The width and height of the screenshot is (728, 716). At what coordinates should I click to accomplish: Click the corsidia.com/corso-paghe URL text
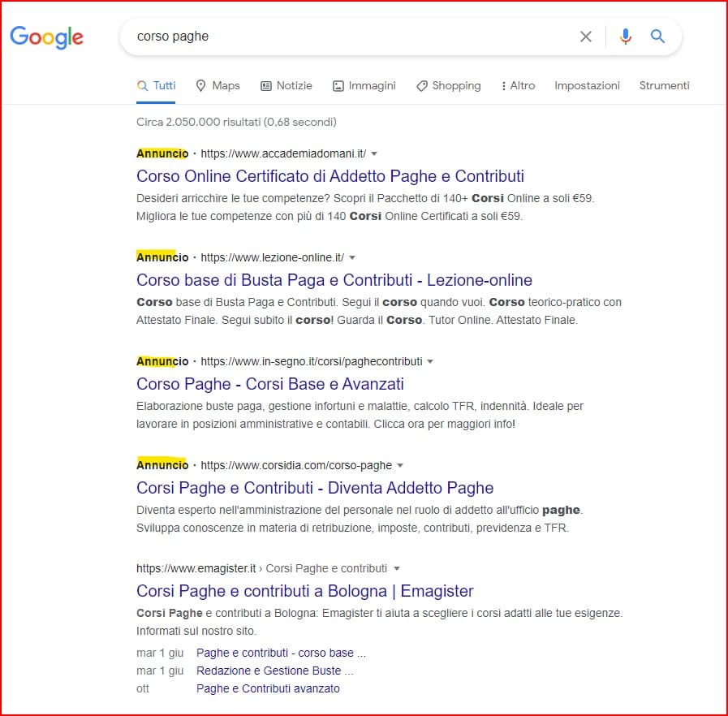point(296,465)
